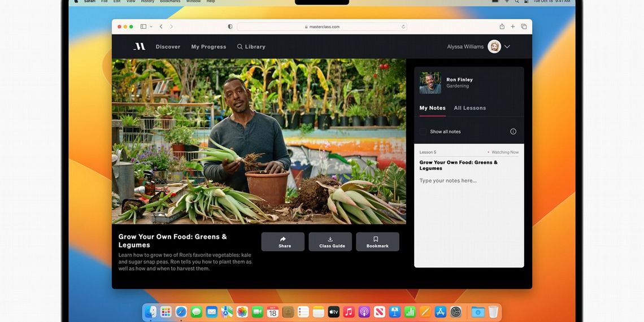Open Mail from the Dock

pyautogui.click(x=211, y=312)
